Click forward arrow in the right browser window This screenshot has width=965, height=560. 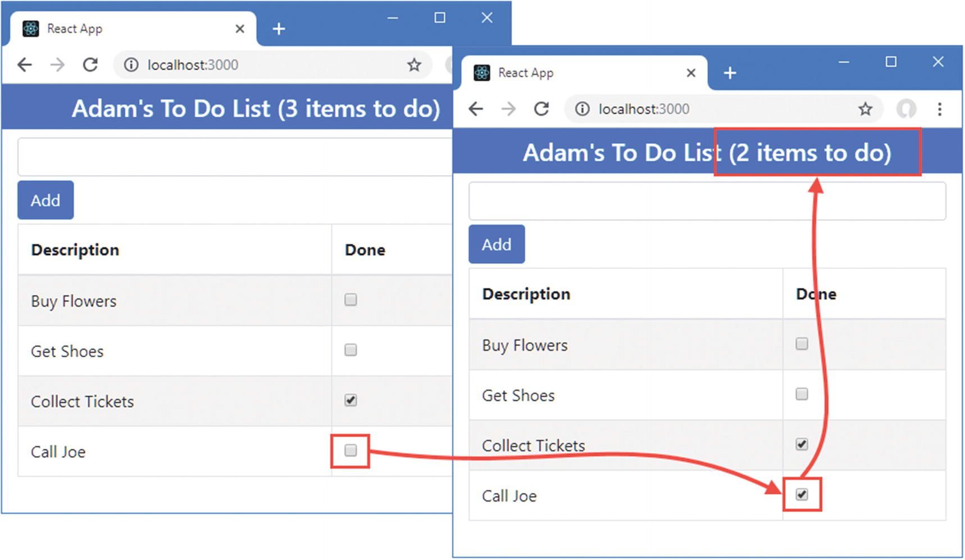pos(508,109)
